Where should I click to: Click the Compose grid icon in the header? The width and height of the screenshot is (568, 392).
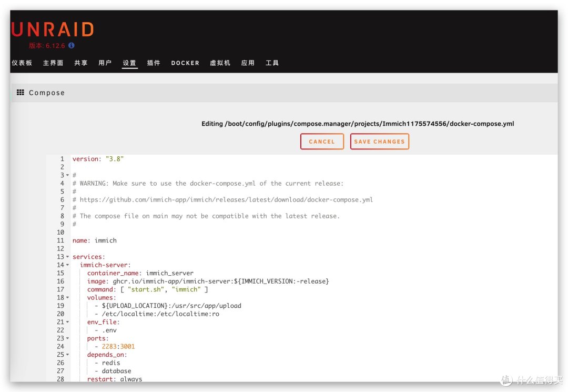tap(20, 93)
